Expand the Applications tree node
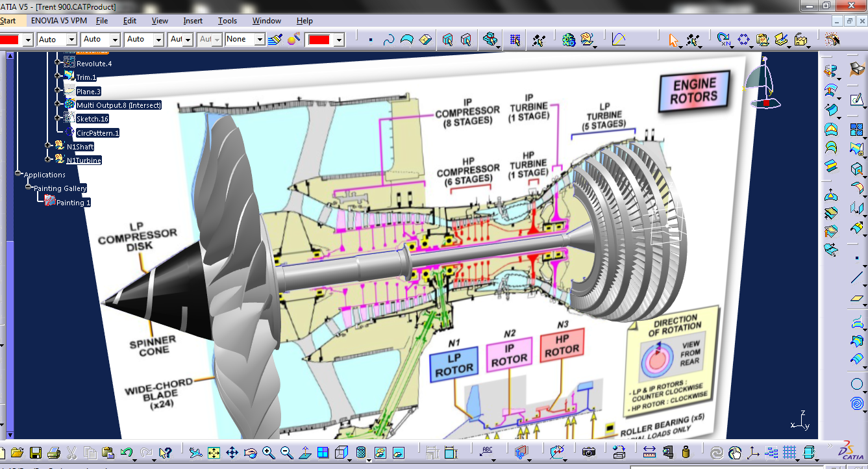Screen dimensions: 868x469 point(18,174)
